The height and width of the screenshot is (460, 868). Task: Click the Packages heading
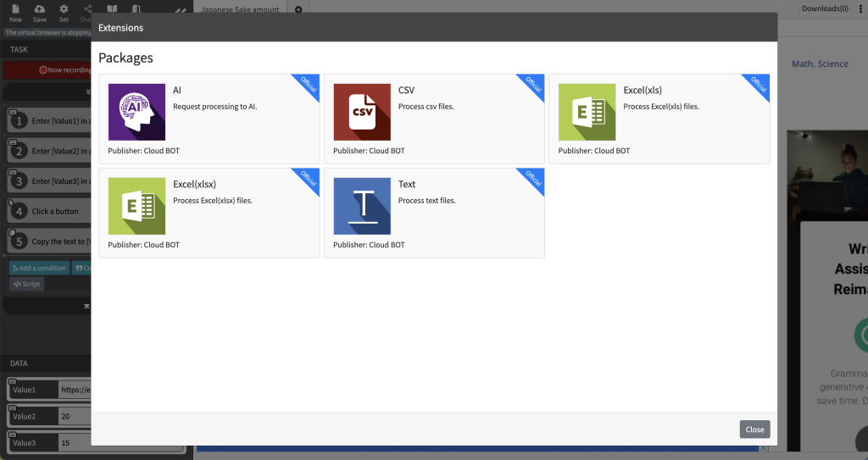pyautogui.click(x=125, y=58)
